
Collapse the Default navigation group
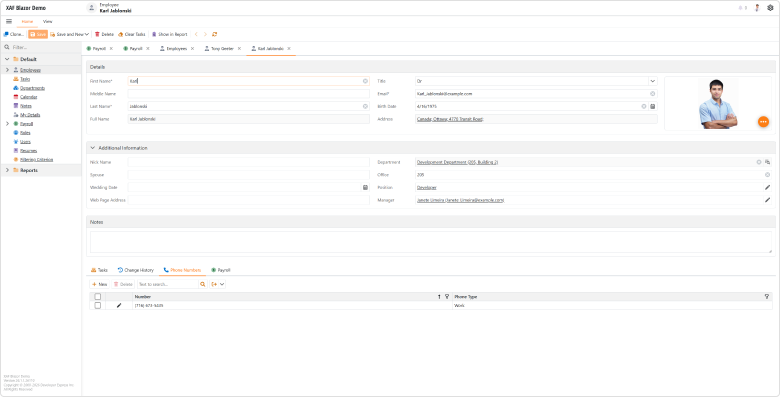pyautogui.click(x=7, y=59)
